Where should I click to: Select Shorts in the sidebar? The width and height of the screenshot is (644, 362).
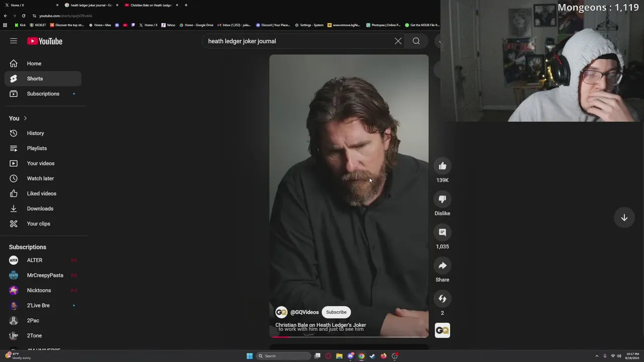(43, 78)
